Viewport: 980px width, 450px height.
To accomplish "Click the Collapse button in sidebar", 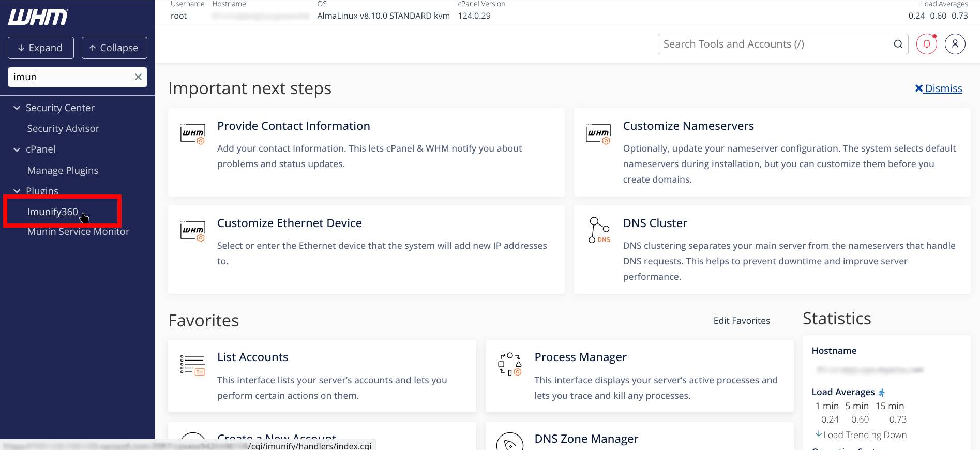I will click(x=114, y=48).
